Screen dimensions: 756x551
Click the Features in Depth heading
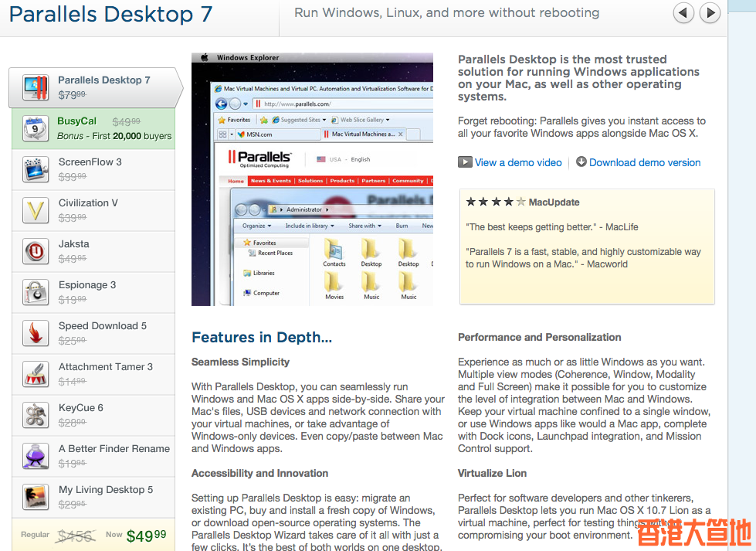(x=262, y=337)
